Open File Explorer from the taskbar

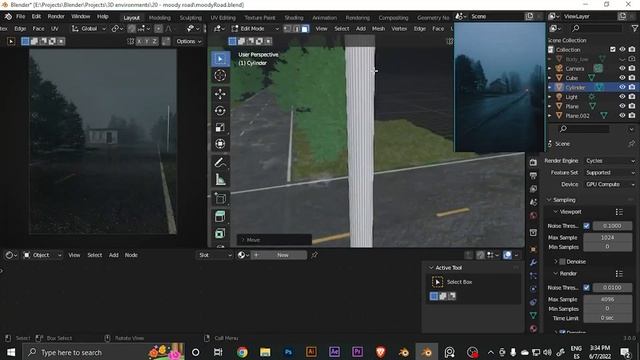click(265, 352)
